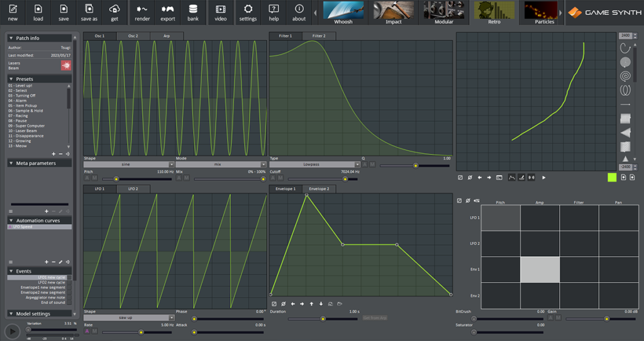Click the sketch pad curve draw mode icon
Viewport: 644px width, 341px height.
point(512,178)
